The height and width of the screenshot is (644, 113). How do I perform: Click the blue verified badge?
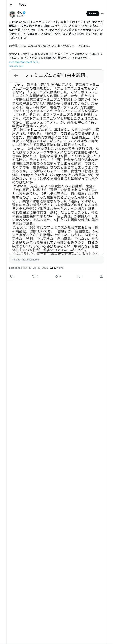24,12
